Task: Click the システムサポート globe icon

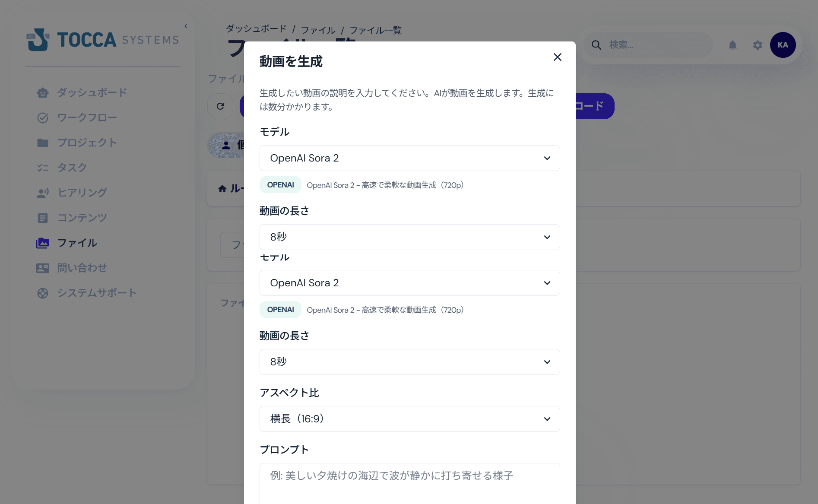Action: [x=43, y=293]
